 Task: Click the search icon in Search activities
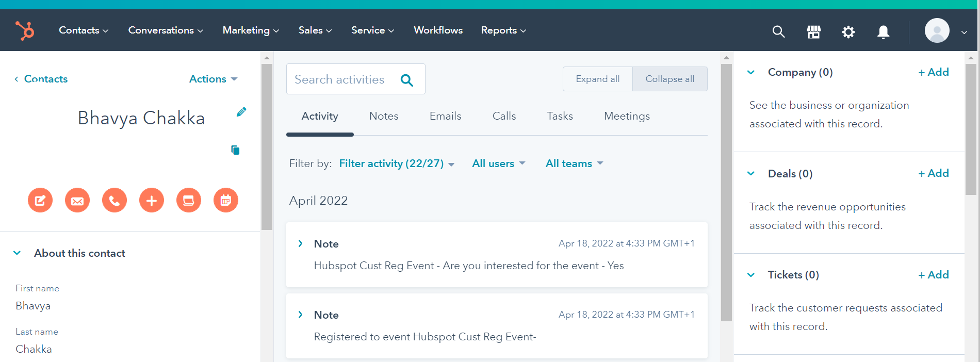[x=407, y=80]
